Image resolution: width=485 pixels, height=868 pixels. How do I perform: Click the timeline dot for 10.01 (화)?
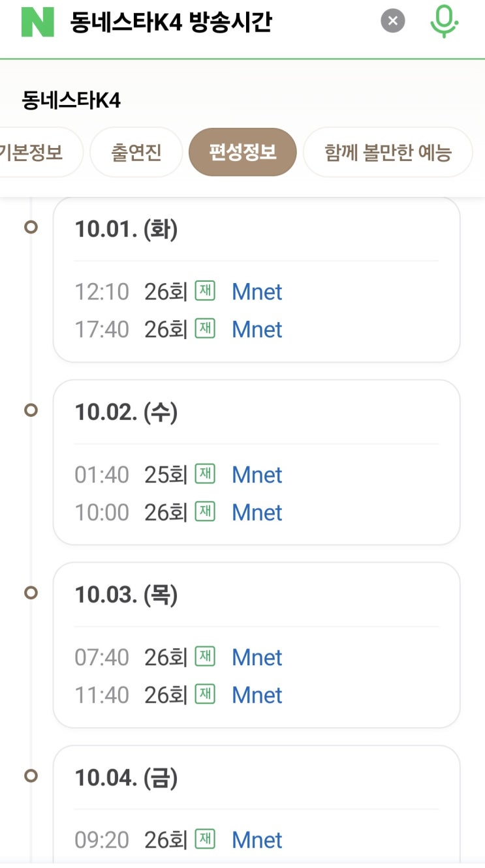click(31, 228)
